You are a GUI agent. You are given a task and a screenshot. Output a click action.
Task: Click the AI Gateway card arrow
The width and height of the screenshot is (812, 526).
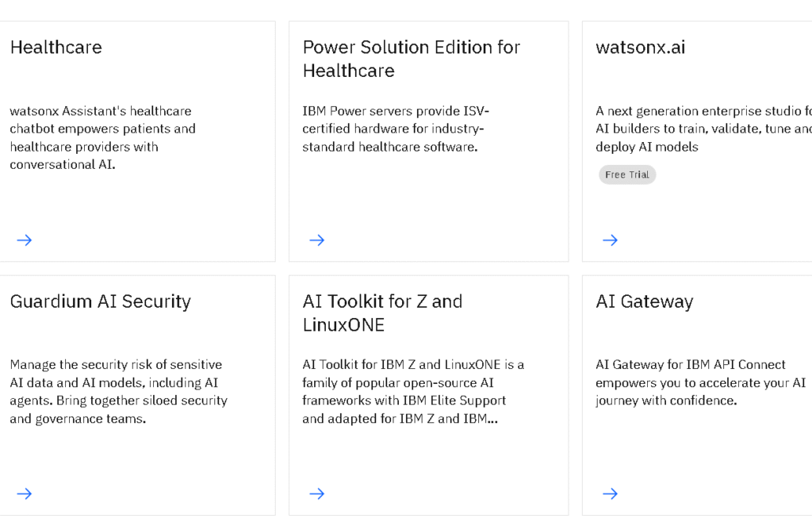point(610,493)
